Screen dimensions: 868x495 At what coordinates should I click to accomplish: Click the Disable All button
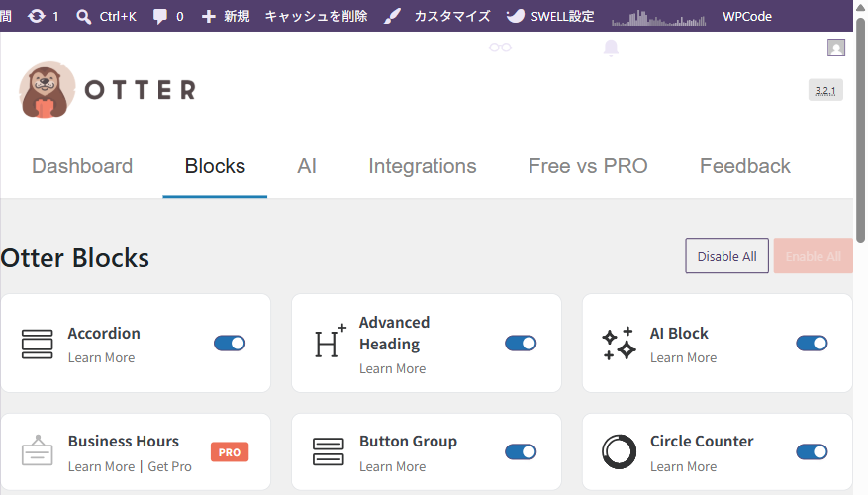tap(726, 255)
